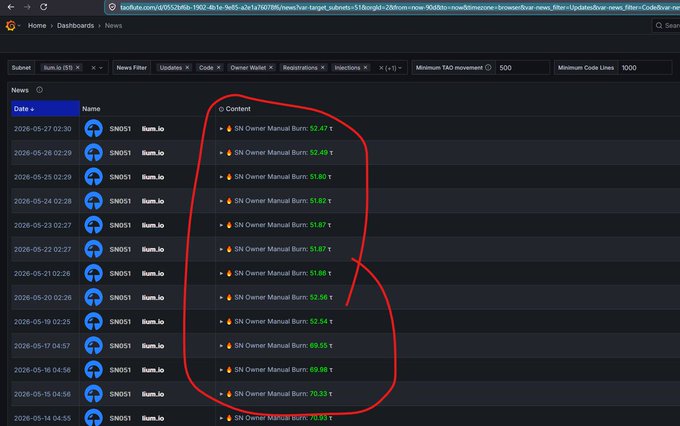Click burn value 51.86 τ

[x=320, y=273]
